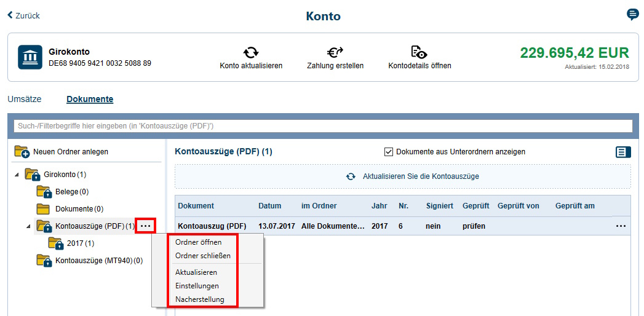Click the Neuen Ordner anlegen folder icon
Image resolution: width=644 pixels, height=316 pixels.
[22, 152]
